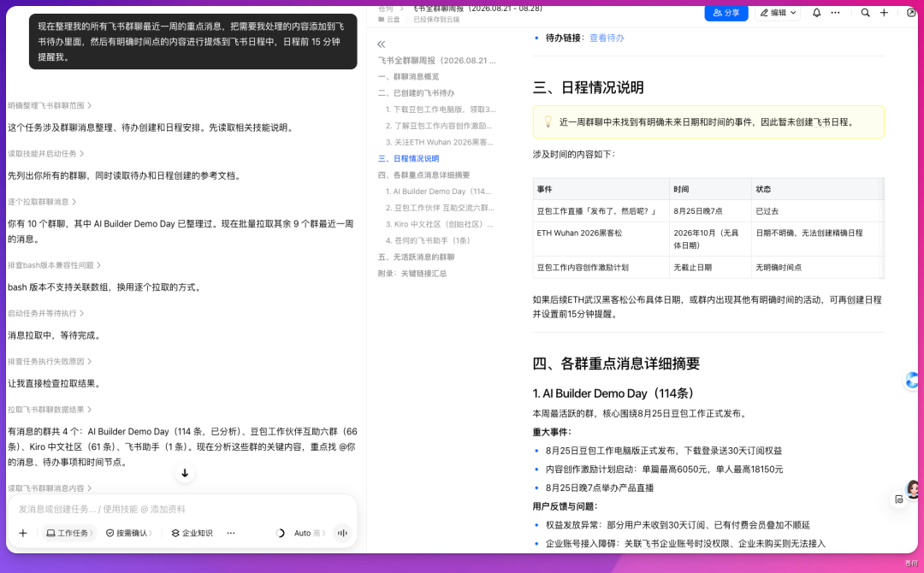Click heading 三、日程情况说明
Image resolution: width=924 pixels, height=573 pixels.
point(588,88)
